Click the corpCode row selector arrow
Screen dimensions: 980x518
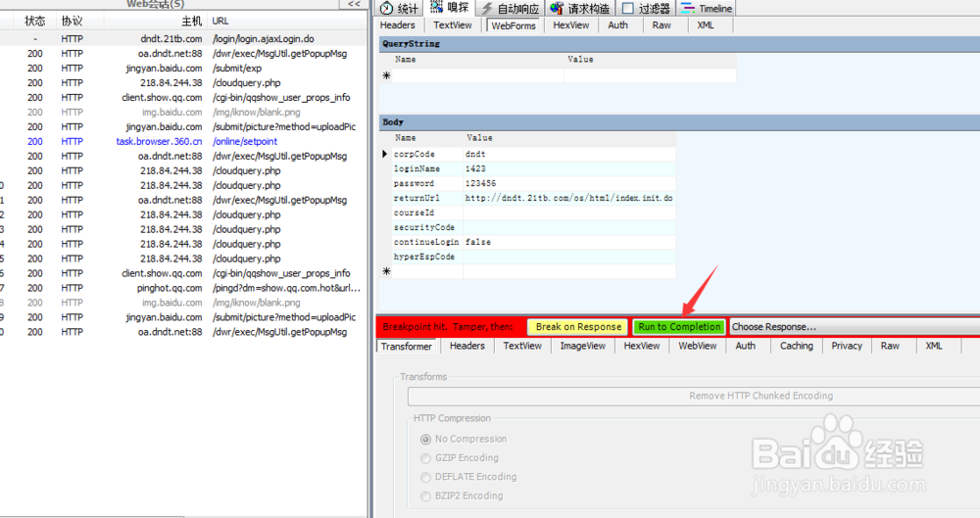[385, 154]
